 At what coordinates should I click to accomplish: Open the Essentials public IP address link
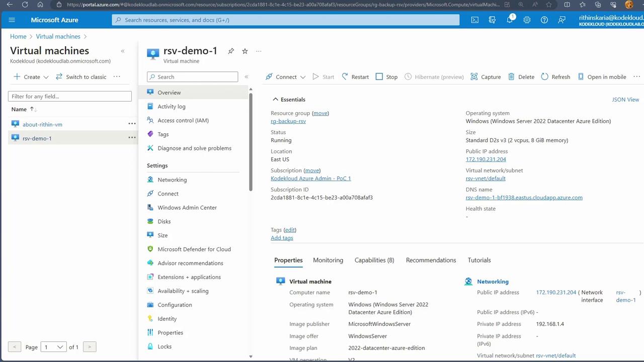pos(486,159)
